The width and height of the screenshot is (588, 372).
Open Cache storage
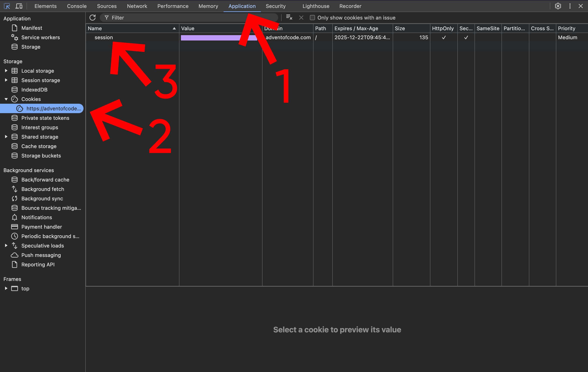click(x=39, y=146)
